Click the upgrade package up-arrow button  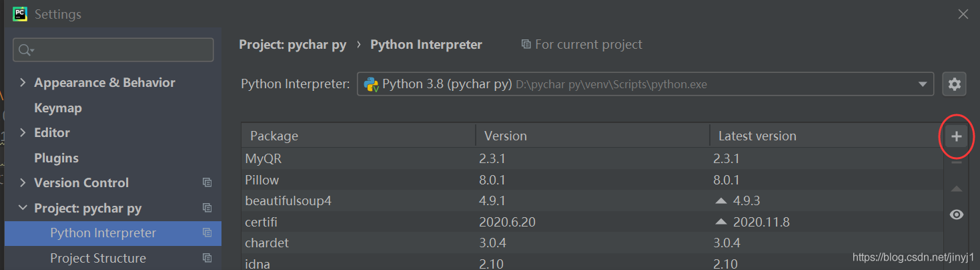coord(956,188)
